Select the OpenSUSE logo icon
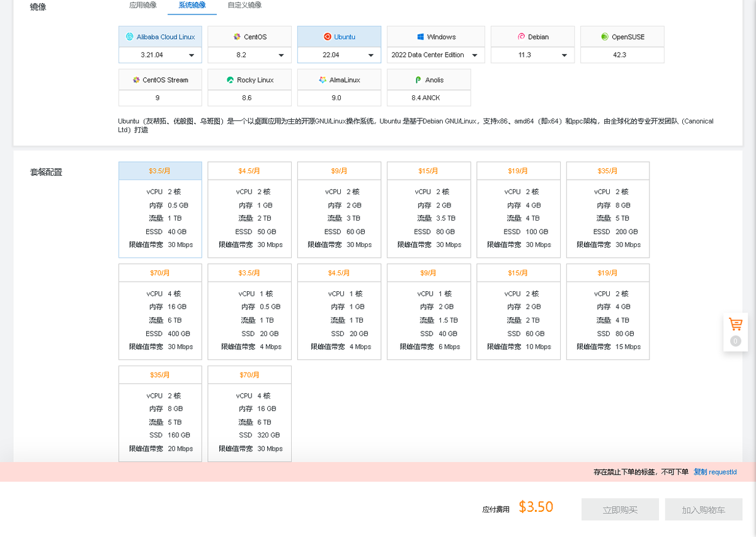This screenshot has height=537, width=756. (605, 37)
